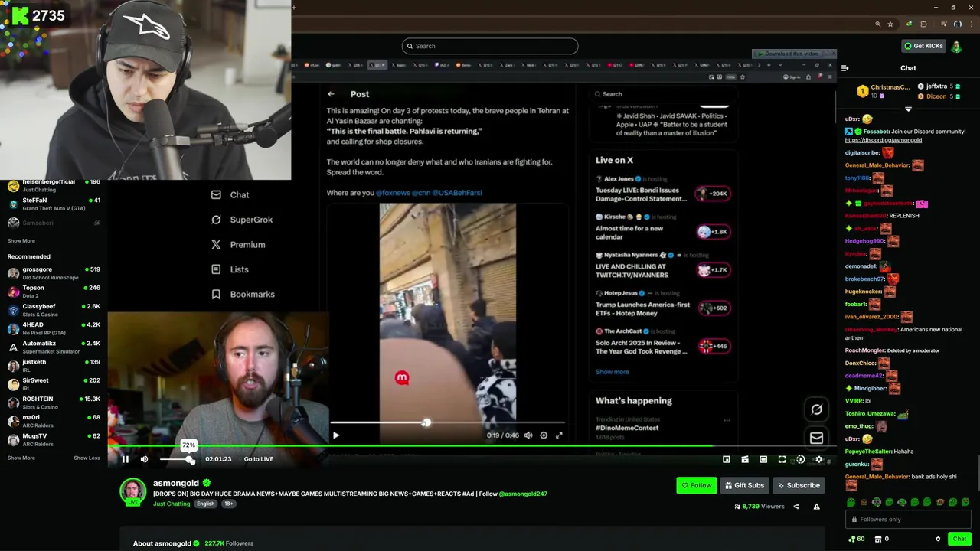
Task: Report the stream with warning triangle icon
Action: [816, 506]
